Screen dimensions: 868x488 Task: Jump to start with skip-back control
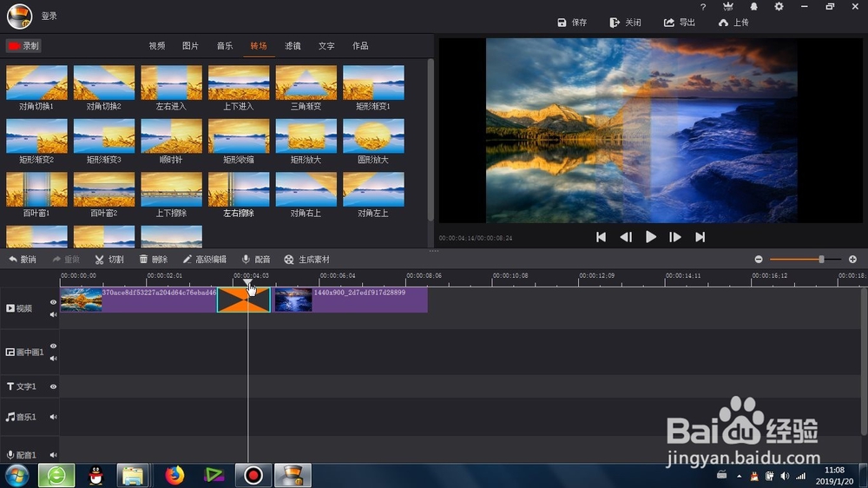point(601,237)
